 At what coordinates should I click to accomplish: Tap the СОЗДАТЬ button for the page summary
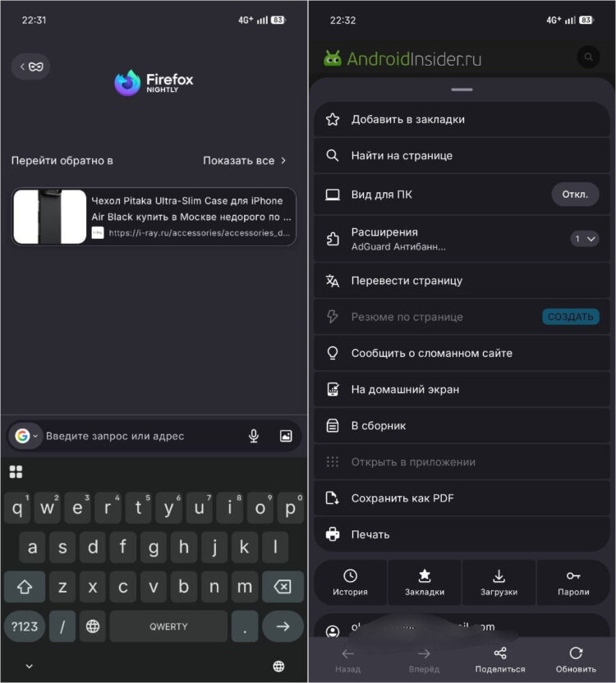click(571, 317)
